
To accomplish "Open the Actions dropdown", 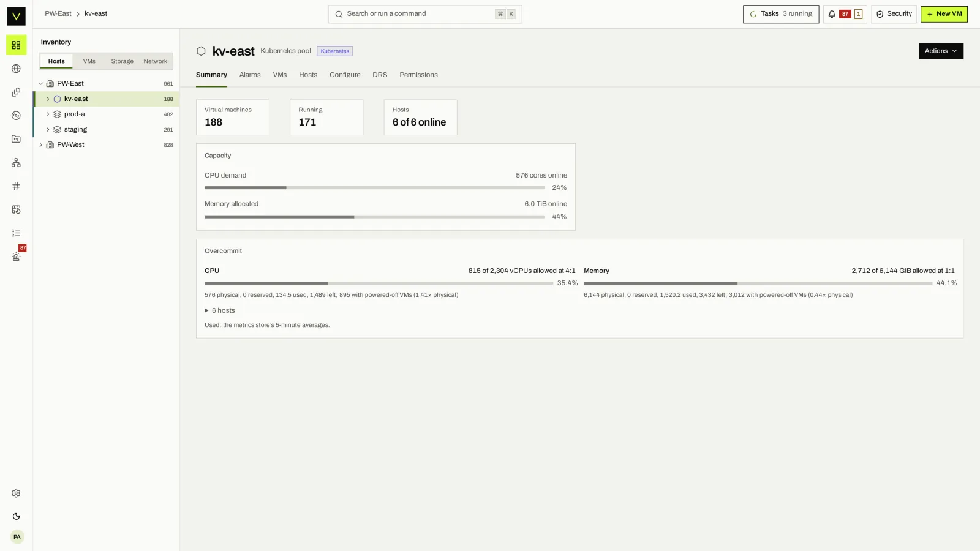I will pyautogui.click(x=941, y=51).
